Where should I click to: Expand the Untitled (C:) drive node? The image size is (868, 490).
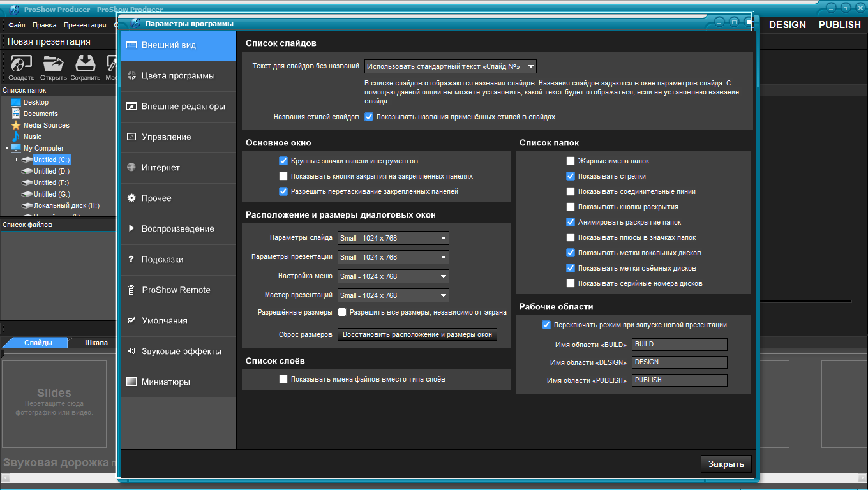(17, 160)
